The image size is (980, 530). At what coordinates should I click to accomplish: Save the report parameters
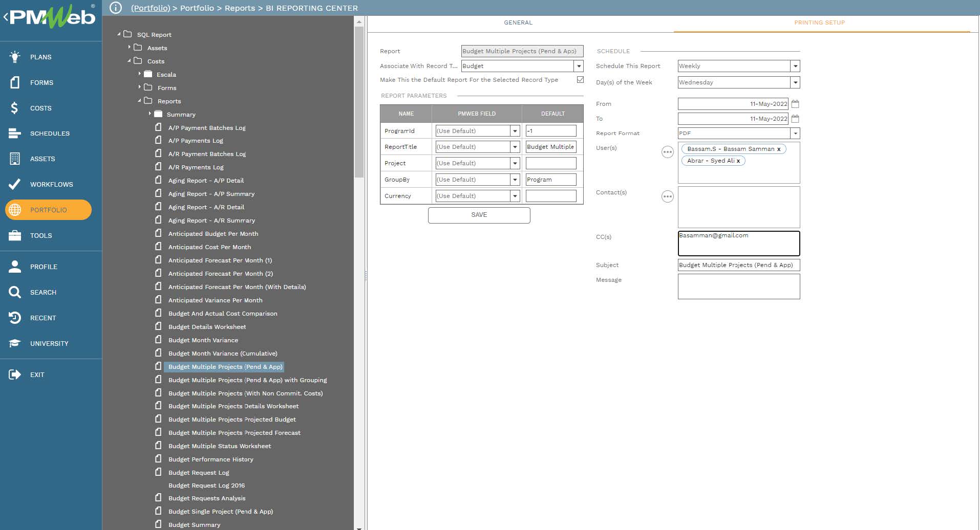[479, 215]
